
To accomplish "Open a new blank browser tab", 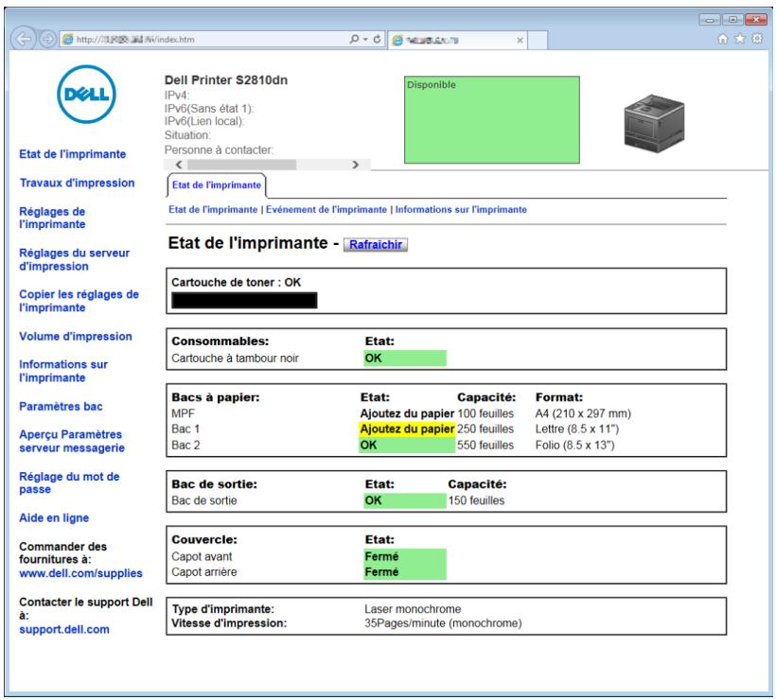I will tap(538, 40).
